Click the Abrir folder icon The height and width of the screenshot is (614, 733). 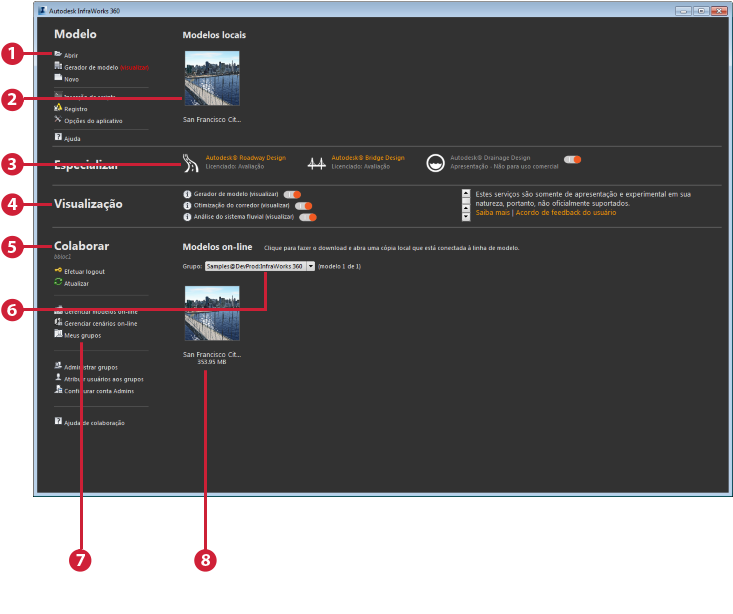click(x=58, y=54)
